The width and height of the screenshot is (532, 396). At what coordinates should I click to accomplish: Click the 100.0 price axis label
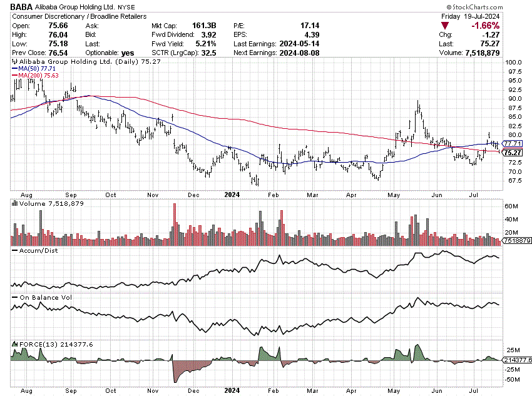coord(513,63)
